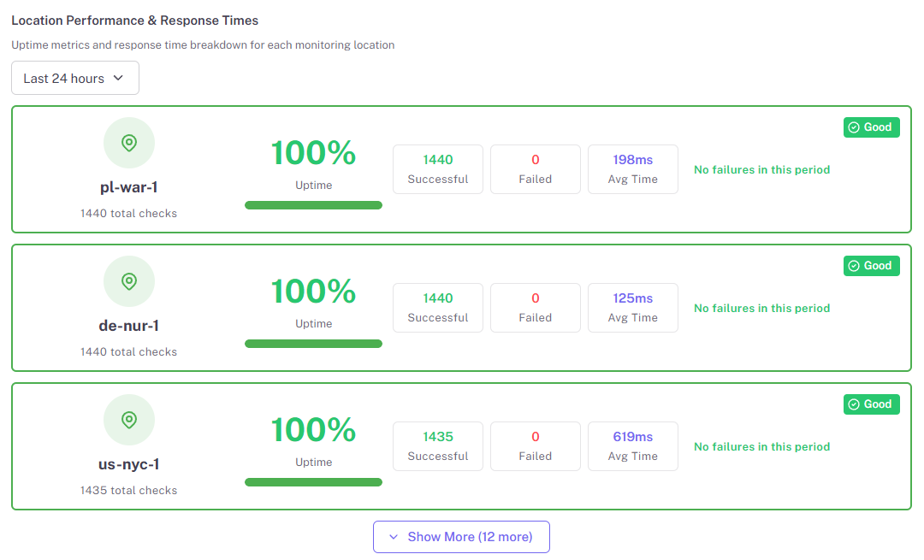Click the 619ms Avg Time box
Viewport: 924px width, 560px height.
(x=633, y=446)
